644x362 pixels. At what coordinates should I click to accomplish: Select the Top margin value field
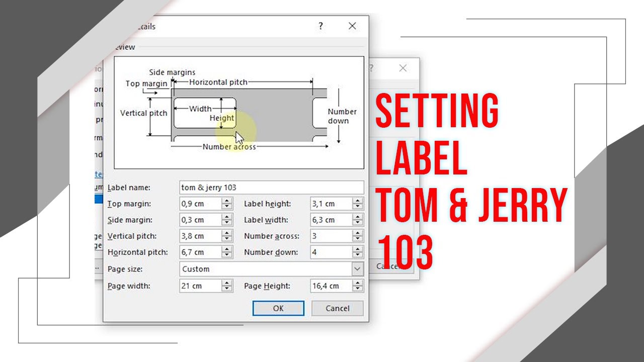point(200,204)
